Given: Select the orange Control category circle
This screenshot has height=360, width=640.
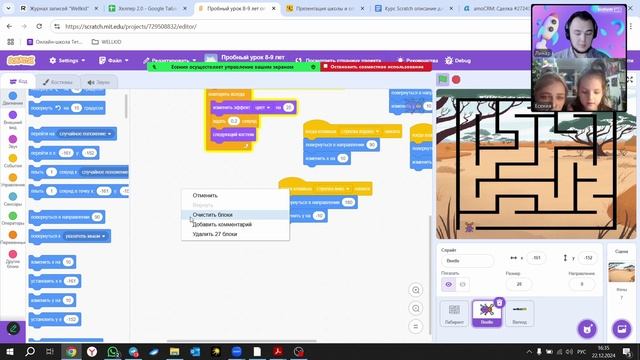Looking at the screenshot, I should coord(13,177).
